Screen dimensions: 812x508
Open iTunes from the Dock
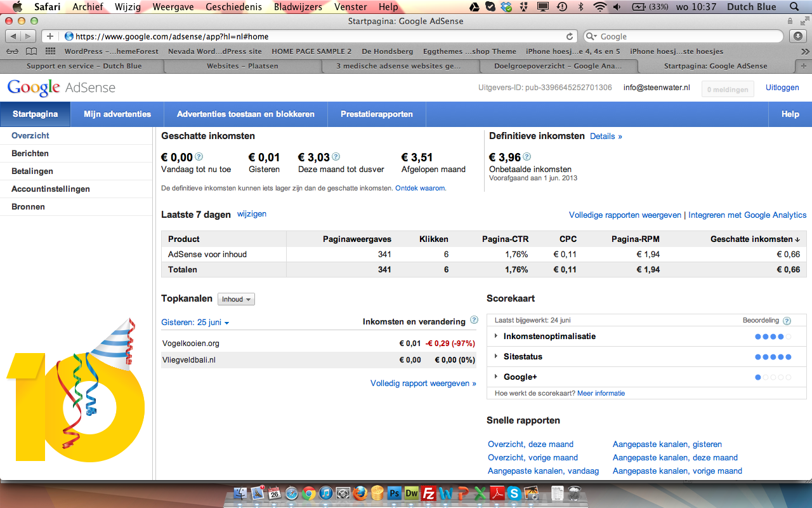(326, 493)
